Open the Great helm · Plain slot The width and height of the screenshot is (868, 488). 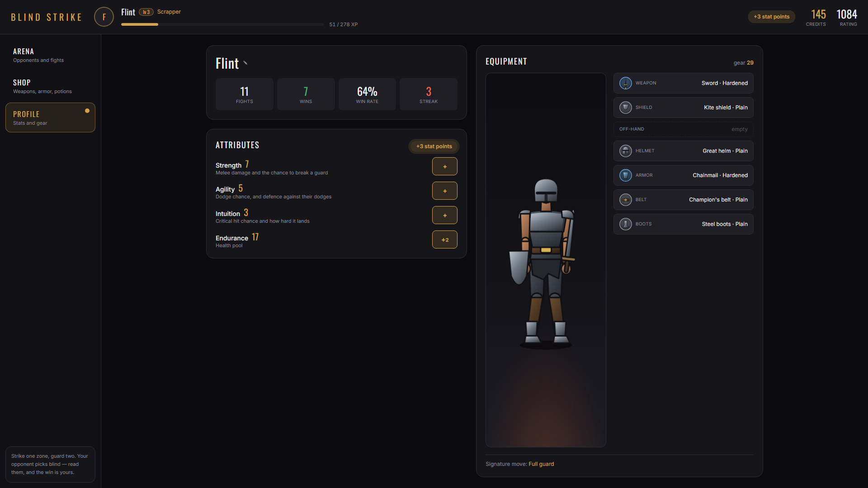pyautogui.click(x=684, y=151)
